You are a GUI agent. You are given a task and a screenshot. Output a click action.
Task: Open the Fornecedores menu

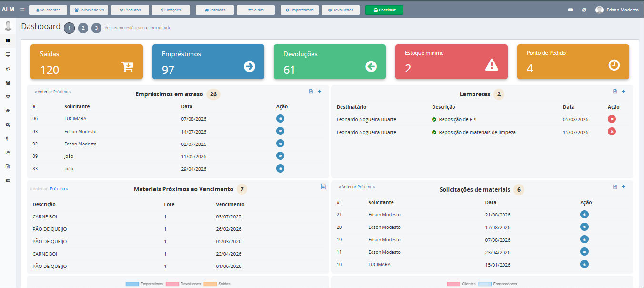coord(90,10)
